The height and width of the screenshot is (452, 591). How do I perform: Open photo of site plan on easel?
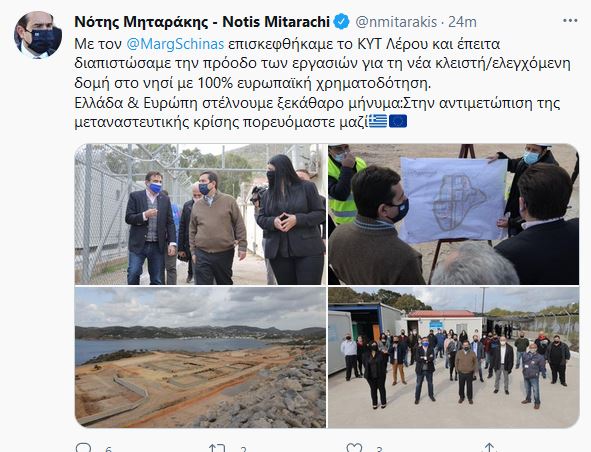pyautogui.click(x=453, y=214)
